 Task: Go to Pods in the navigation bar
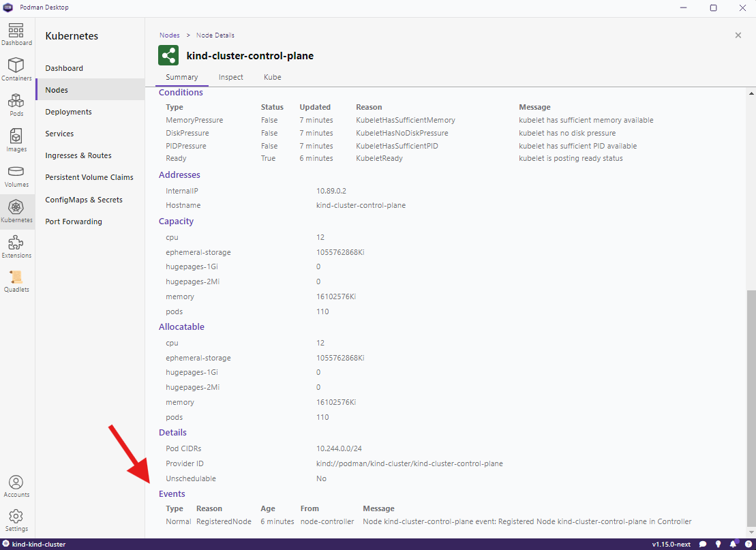(x=16, y=105)
